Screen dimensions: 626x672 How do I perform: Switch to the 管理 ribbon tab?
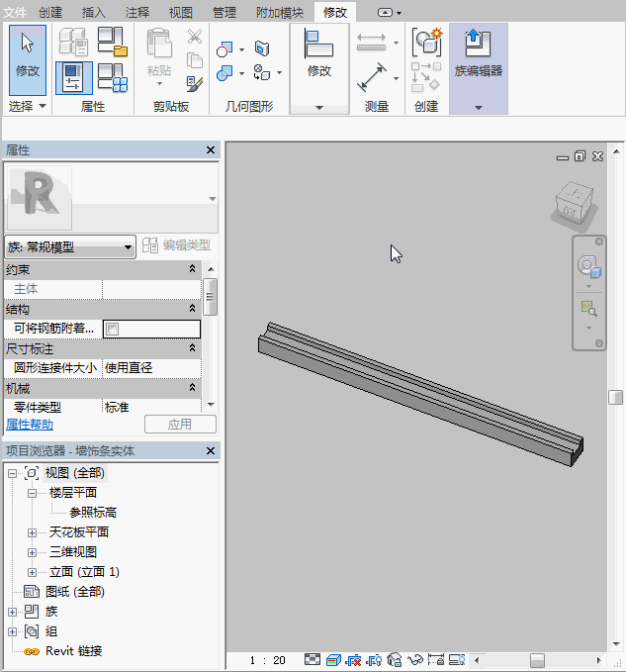(x=224, y=13)
